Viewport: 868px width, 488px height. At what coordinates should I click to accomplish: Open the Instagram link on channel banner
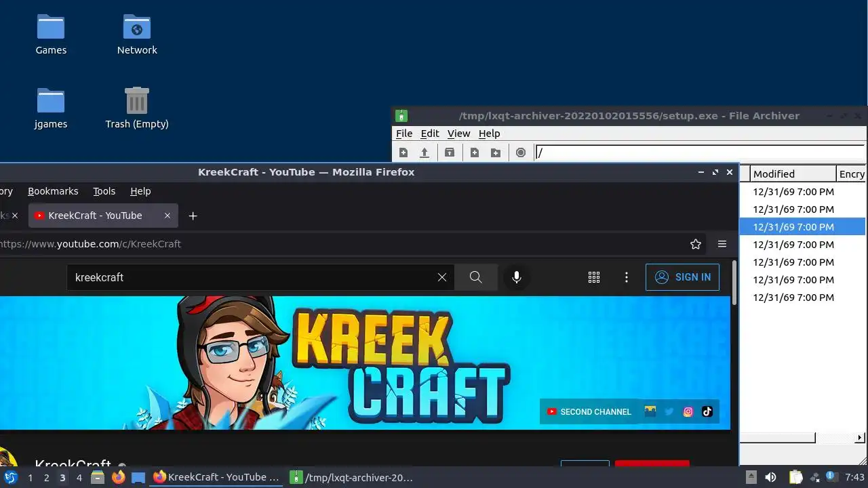click(688, 411)
